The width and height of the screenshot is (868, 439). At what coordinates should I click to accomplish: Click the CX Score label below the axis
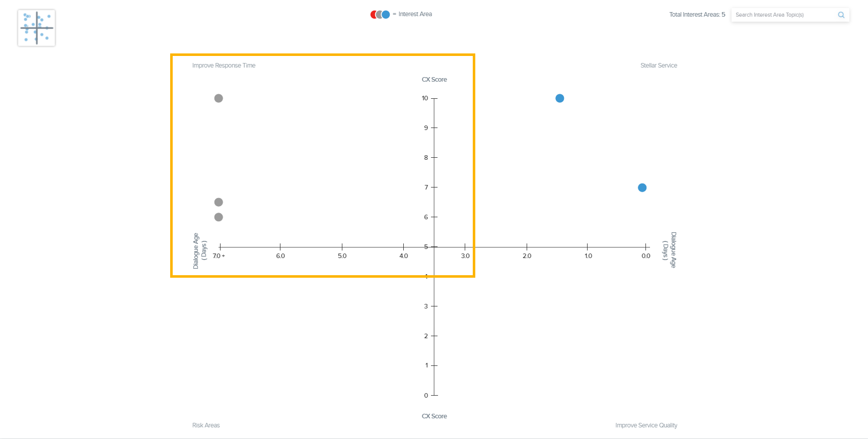pos(434,416)
